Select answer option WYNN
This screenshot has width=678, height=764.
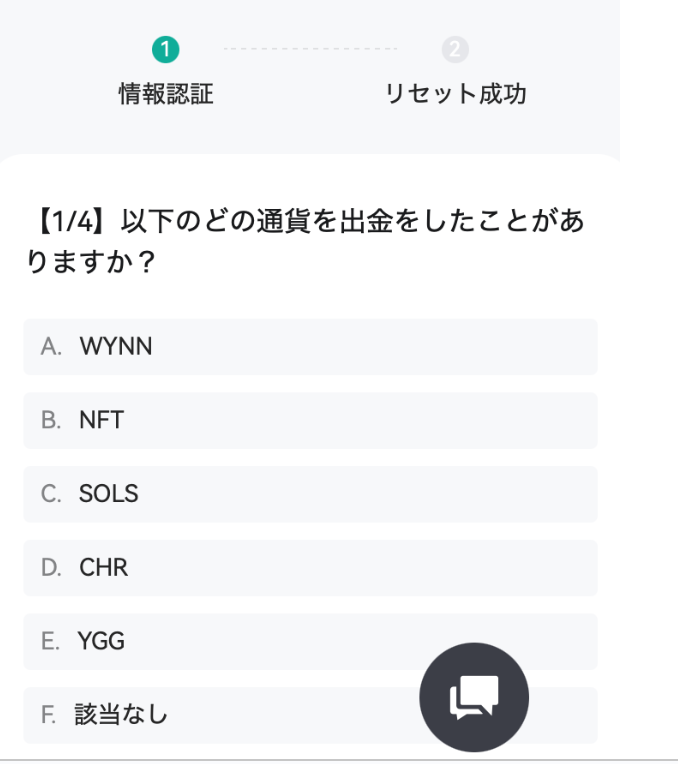point(310,347)
